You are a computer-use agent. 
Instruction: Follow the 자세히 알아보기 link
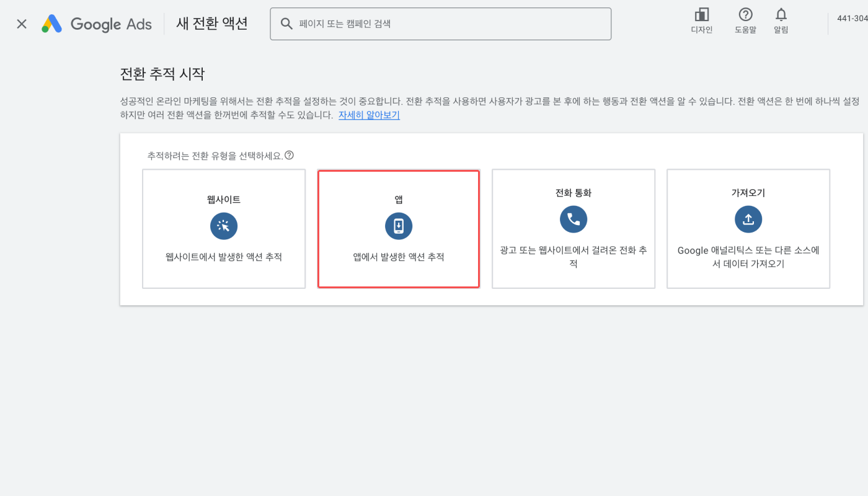[x=369, y=115]
